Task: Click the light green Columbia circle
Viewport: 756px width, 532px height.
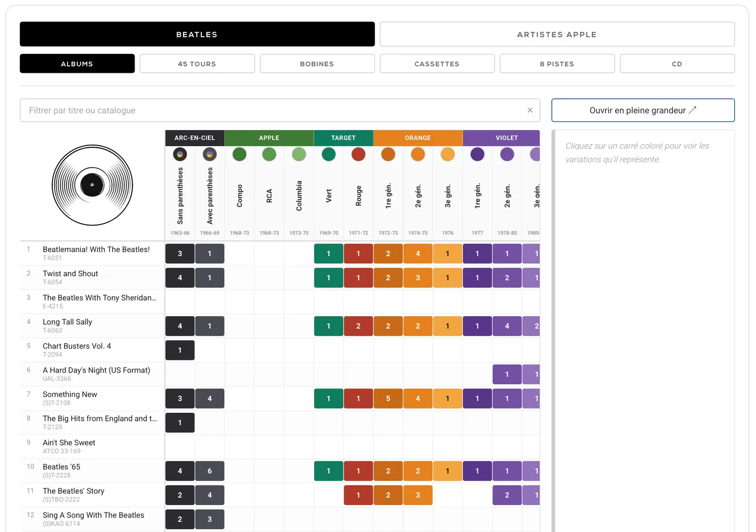Action: [299, 154]
